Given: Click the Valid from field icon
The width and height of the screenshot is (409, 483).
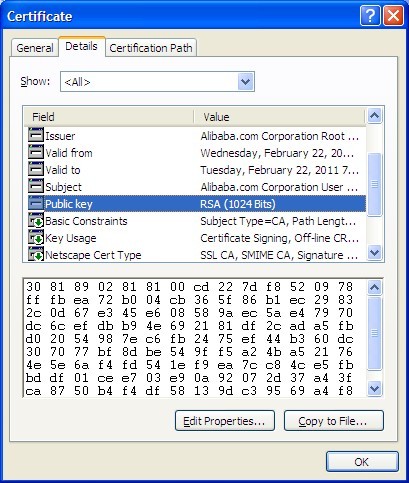Looking at the screenshot, I should (x=36, y=152).
